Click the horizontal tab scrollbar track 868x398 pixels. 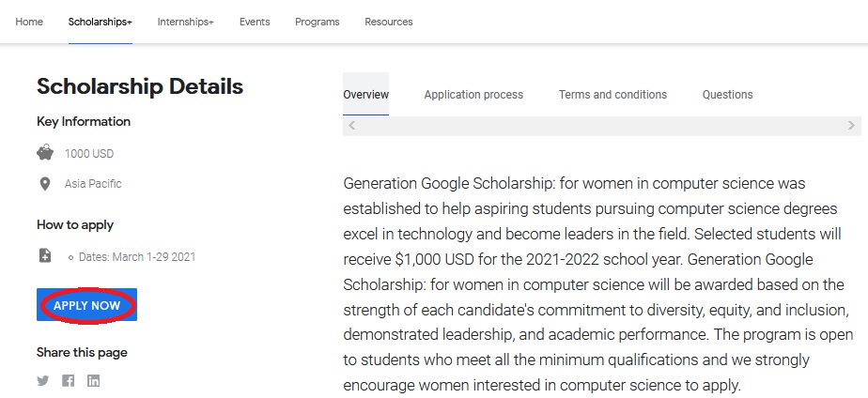(x=601, y=125)
